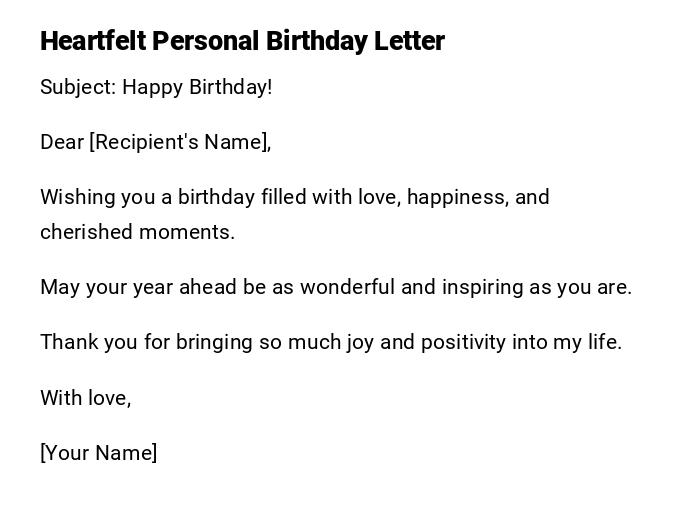Screen dimensions: 700x515
Task: Click "Happy" in the subject line
Action: click(151, 87)
